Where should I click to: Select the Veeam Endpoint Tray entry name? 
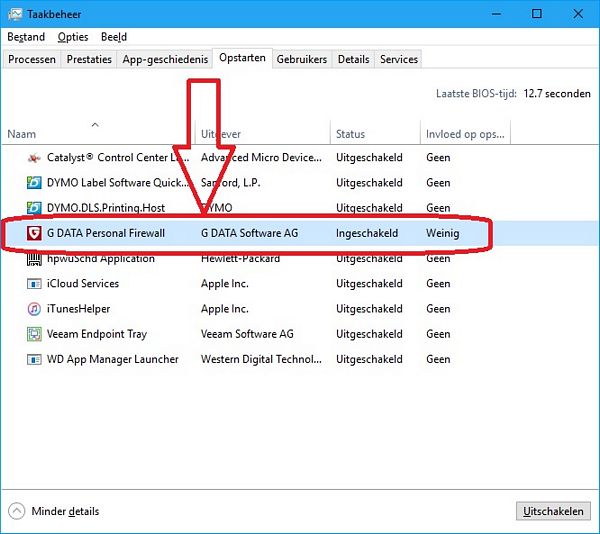tap(97, 334)
